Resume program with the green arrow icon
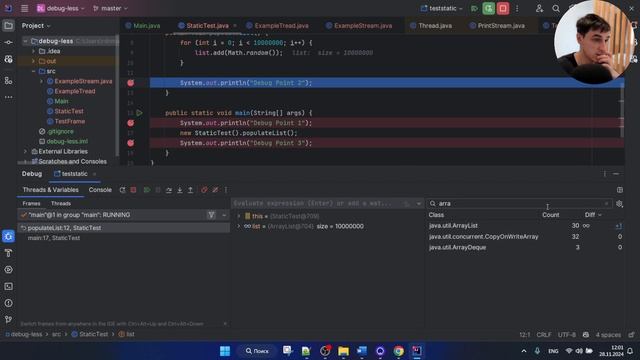This screenshot has height=360, width=640. coord(147,190)
